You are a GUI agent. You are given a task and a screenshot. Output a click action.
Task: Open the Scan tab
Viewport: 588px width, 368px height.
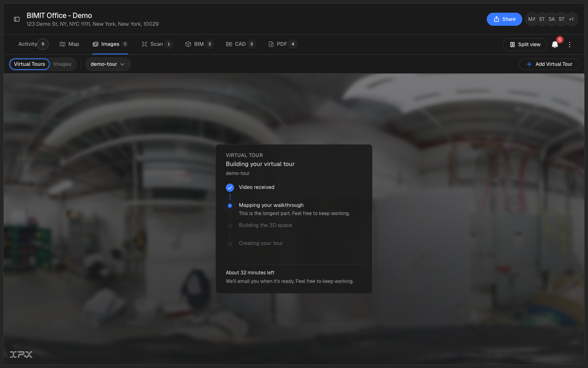[x=157, y=44]
